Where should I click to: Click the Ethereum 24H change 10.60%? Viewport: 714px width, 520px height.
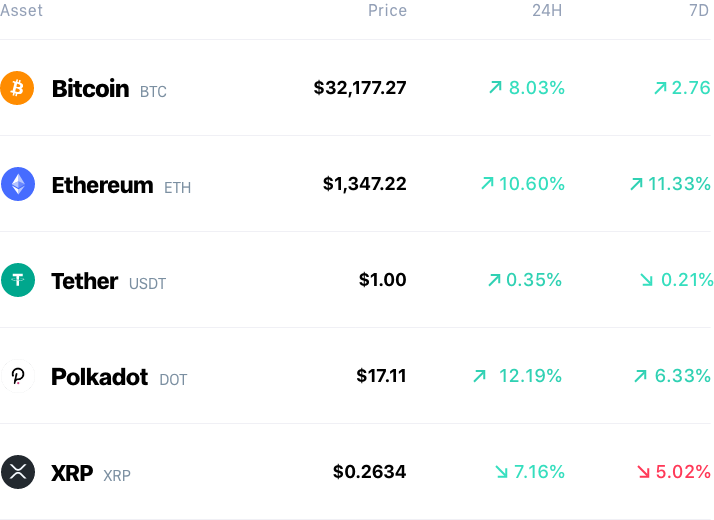click(531, 184)
